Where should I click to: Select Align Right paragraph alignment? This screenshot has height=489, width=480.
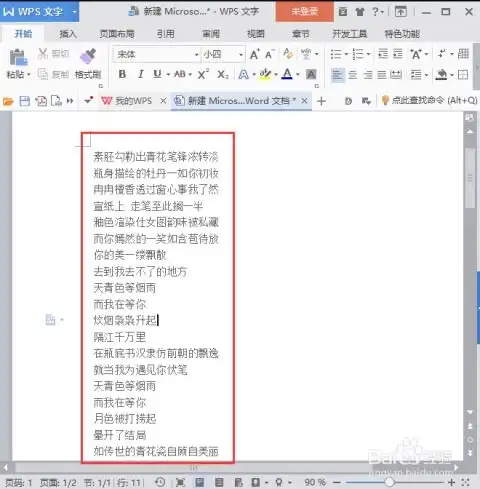(368, 75)
